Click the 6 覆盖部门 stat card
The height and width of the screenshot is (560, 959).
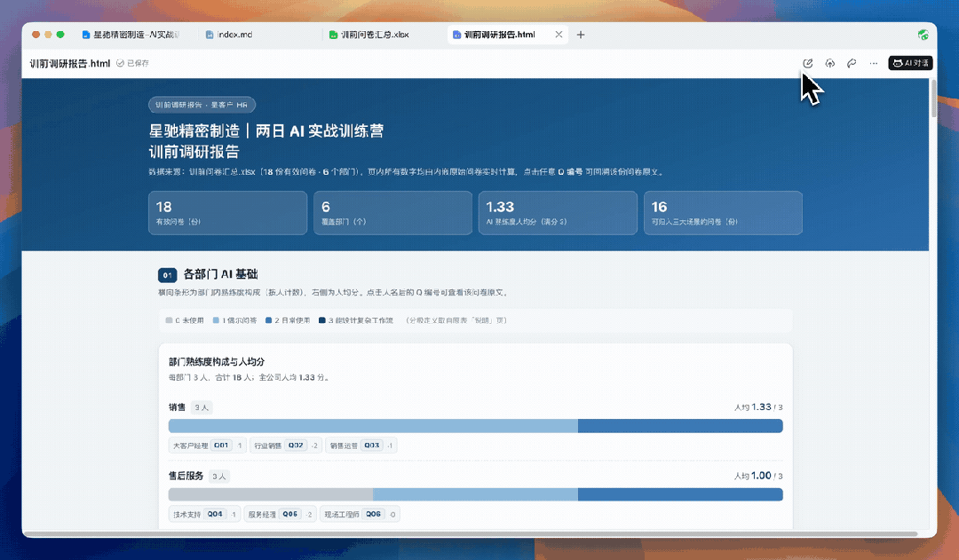click(392, 213)
